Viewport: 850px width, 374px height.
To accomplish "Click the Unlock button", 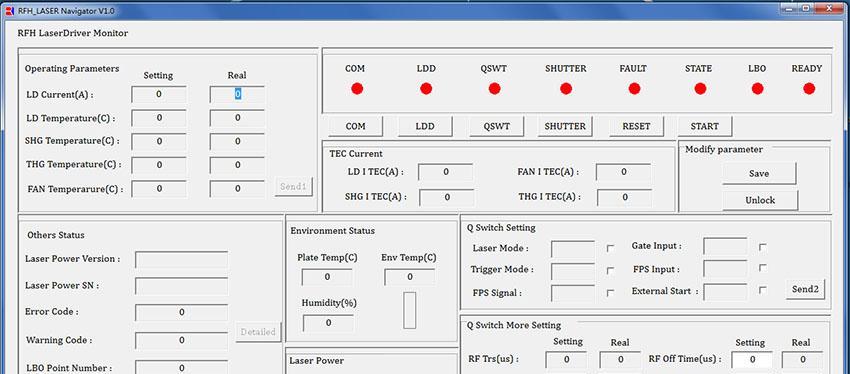I will (760, 200).
